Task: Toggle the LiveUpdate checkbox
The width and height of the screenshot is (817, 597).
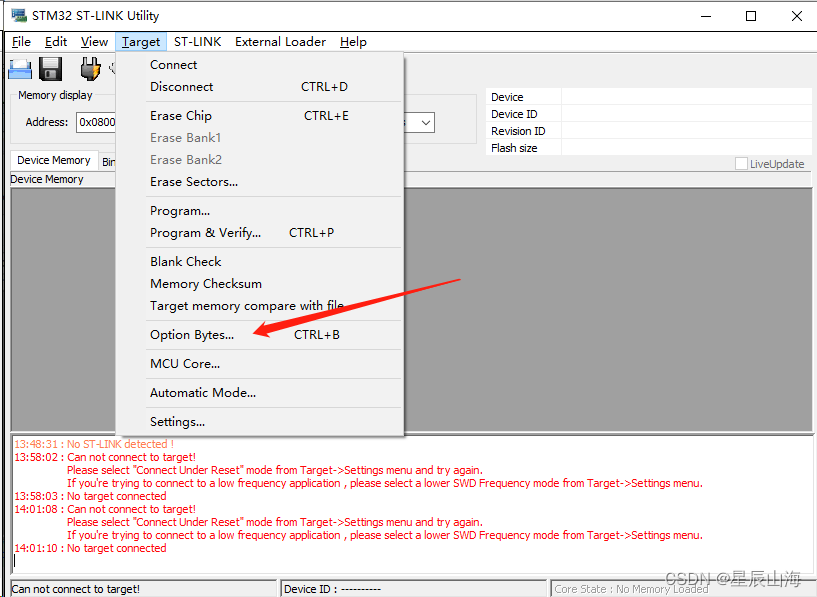Action: click(x=741, y=164)
